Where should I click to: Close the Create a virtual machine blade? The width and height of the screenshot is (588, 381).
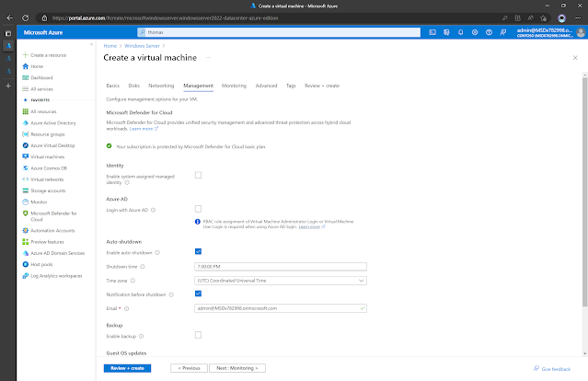[x=575, y=58]
